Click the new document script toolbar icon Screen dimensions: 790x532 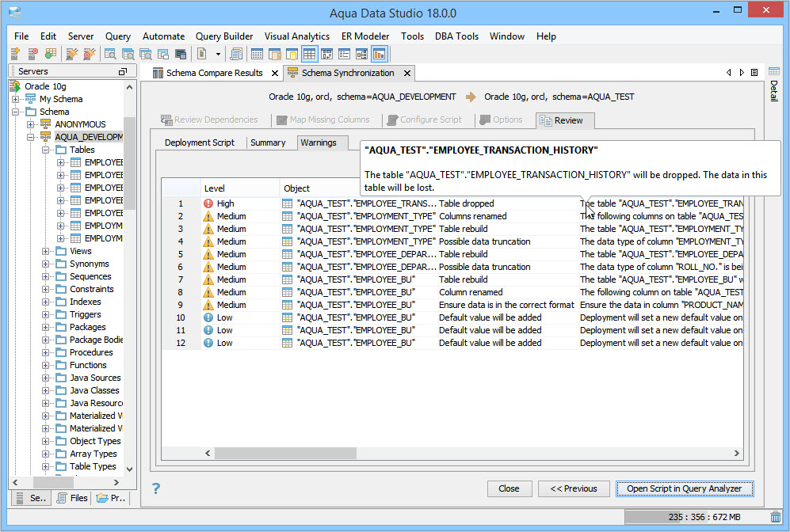click(x=202, y=54)
